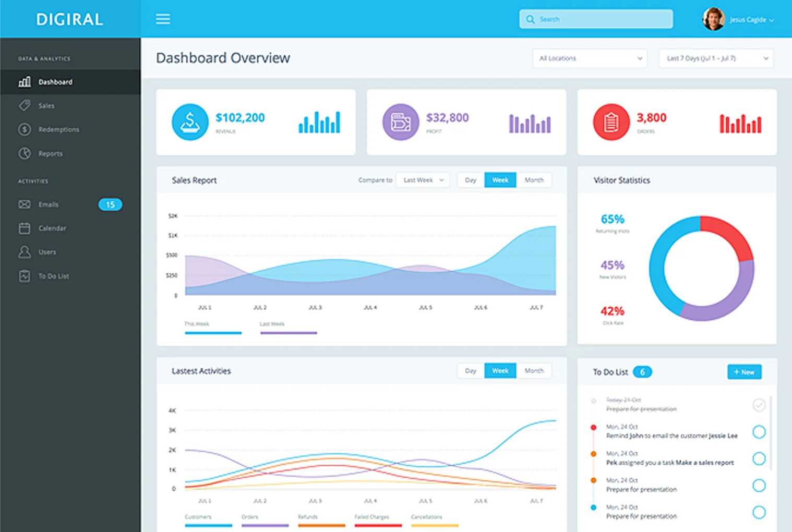This screenshot has height=532, width=792.
Task: Check off 'Pek assigned you a task'
Action: (759, 458)
